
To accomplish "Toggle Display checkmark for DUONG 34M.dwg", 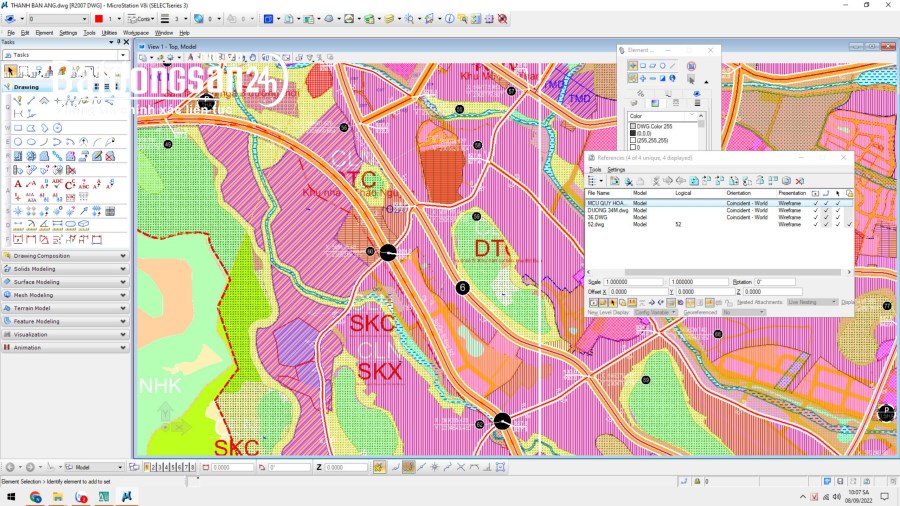I will pos(816,211).
